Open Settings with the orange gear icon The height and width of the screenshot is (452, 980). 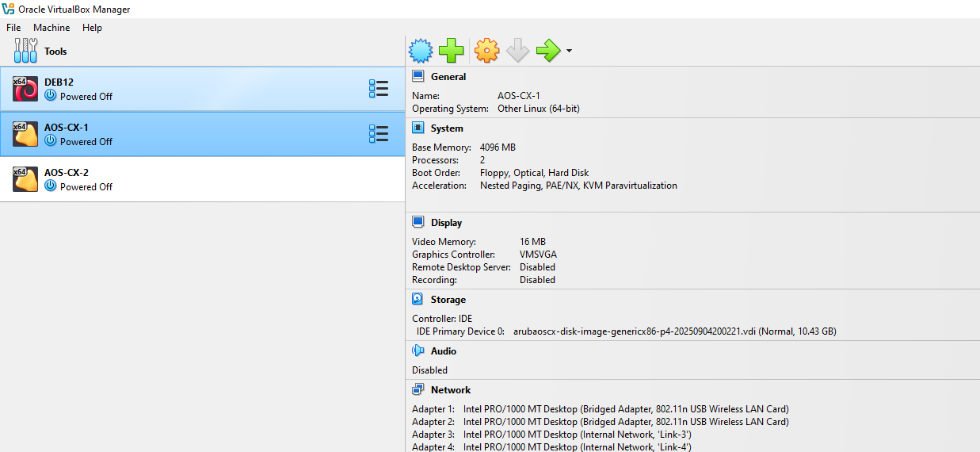[x=486, y=52]
